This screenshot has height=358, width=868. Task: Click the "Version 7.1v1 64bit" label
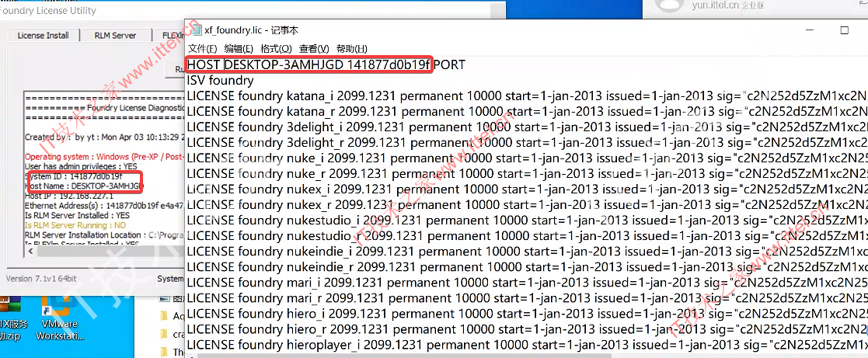41,278
